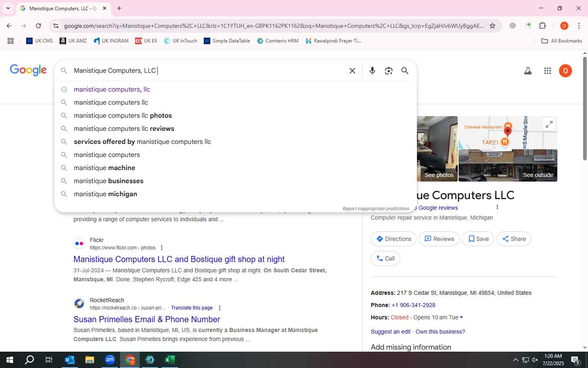Viewport: 588px width, 368px height.
Task: Open the Task View button
Action: pyautogui.click(x=49, y=360)
